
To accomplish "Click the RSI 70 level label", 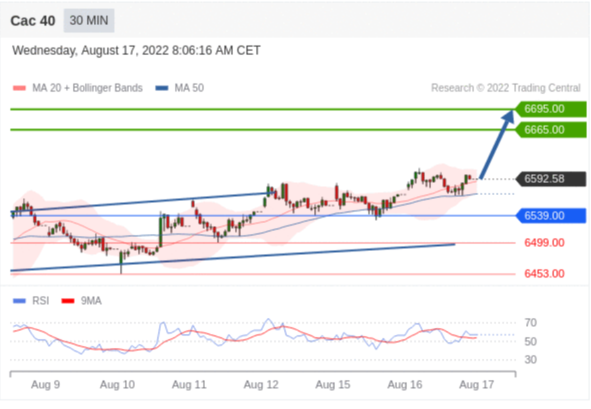I will point(530,323).
